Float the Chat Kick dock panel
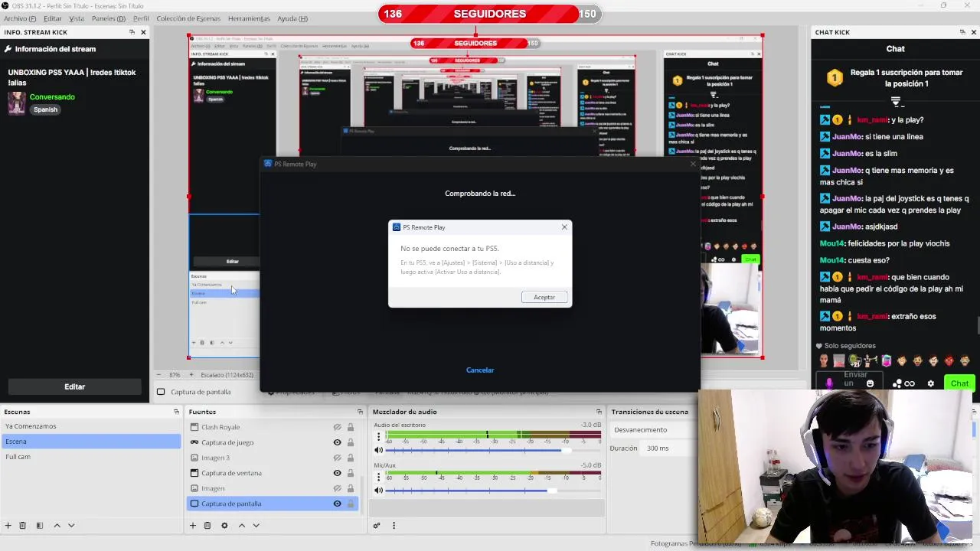The height and width of the screenshot is (551, 980). pos(962,32)
